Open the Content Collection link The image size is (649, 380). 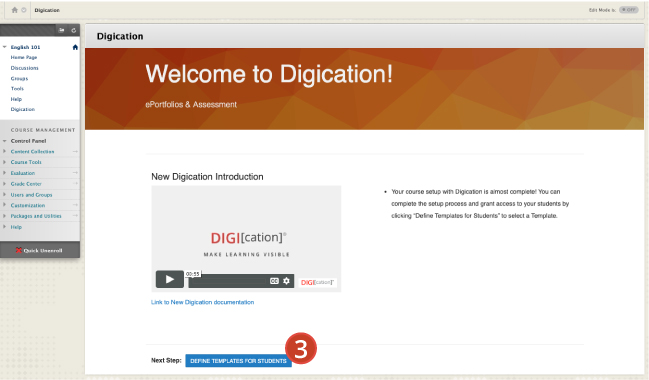point(32,152)
